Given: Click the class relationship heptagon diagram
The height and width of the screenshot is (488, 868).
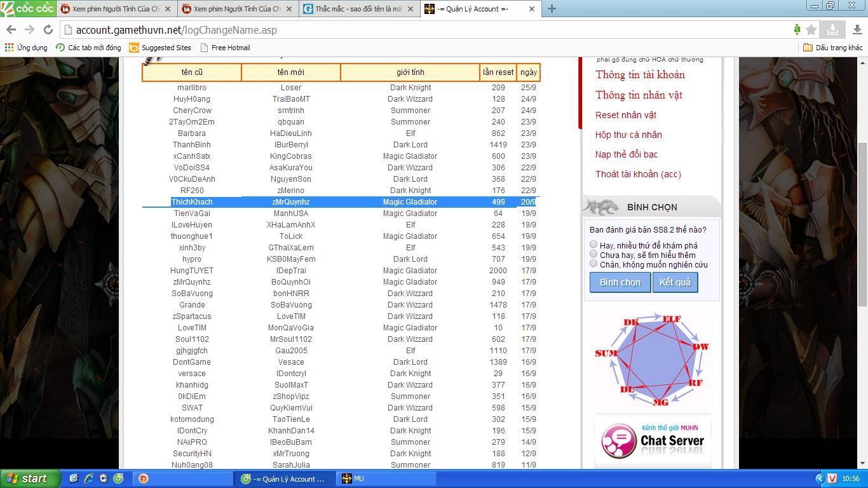Looking at the screenshot, I should coord(652,359).
